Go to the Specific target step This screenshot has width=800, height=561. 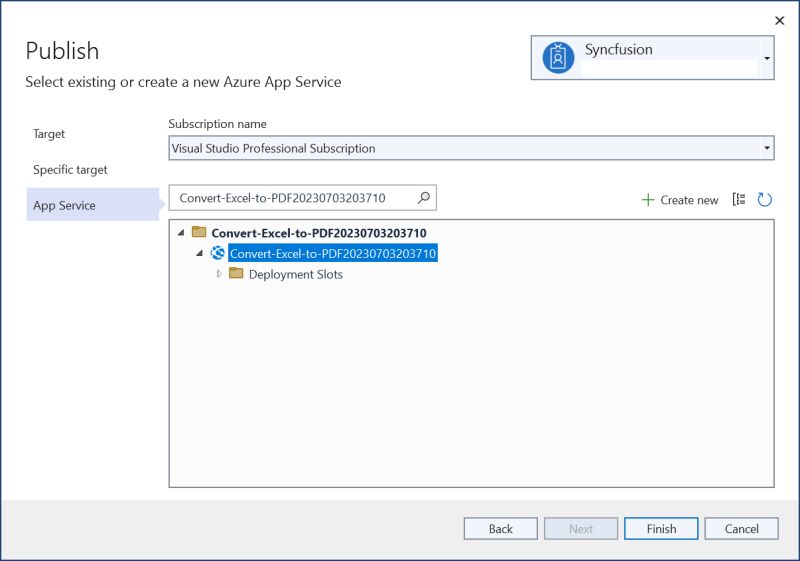[x=70, y=169]
